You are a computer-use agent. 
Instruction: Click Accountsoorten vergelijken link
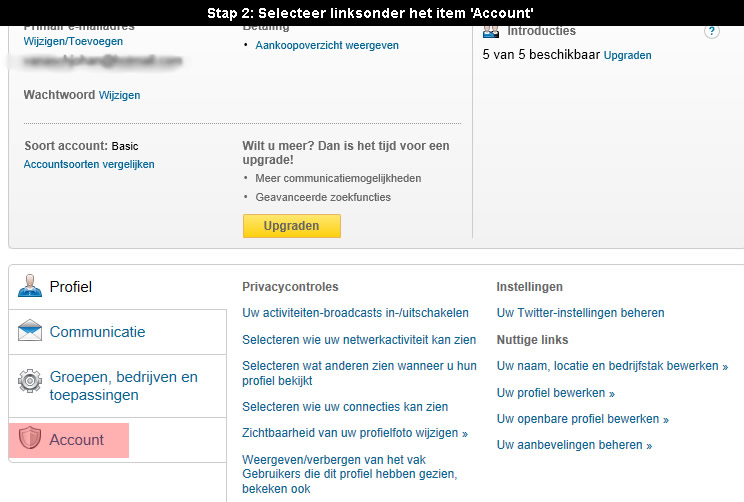89,164
